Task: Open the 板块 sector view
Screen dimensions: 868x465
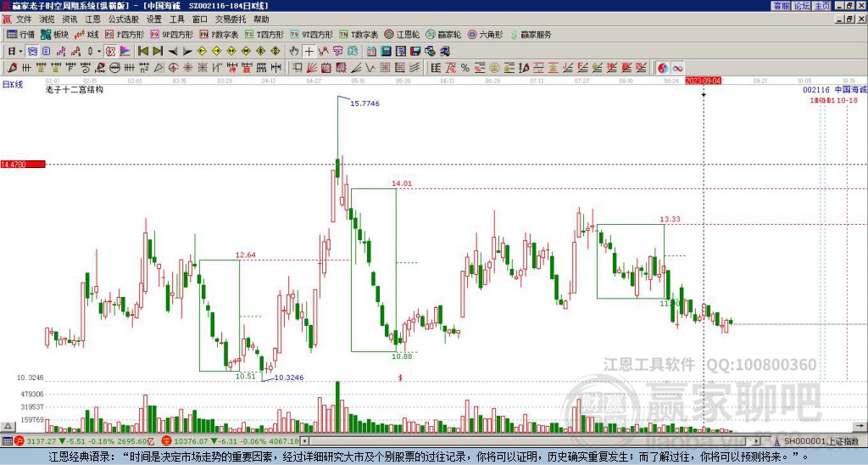Action: (x=55, y=34)
